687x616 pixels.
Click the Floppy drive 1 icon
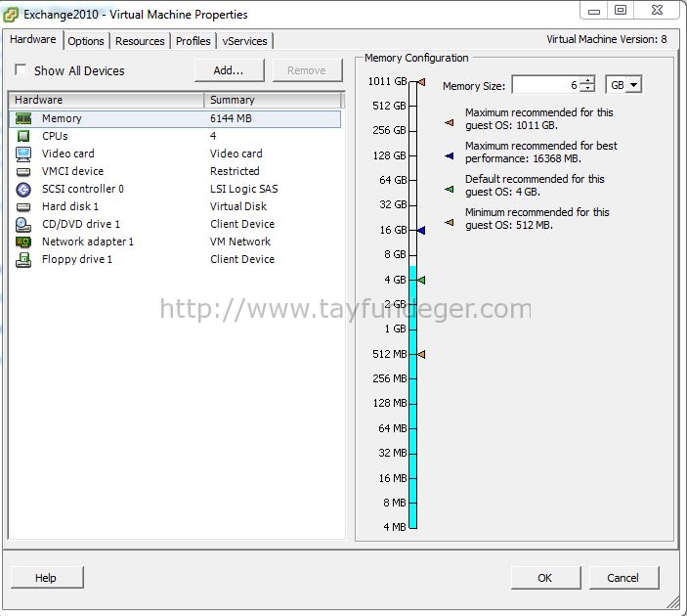click(23, 259)
